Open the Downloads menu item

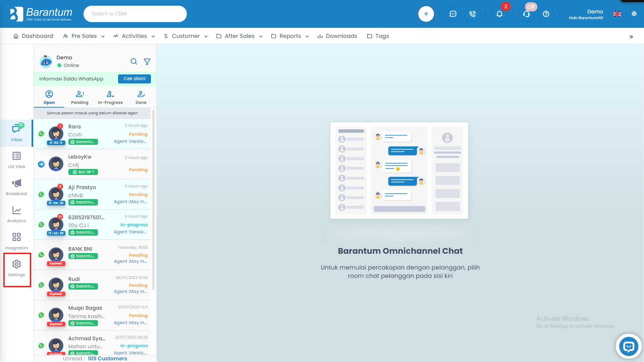[337, 36]
